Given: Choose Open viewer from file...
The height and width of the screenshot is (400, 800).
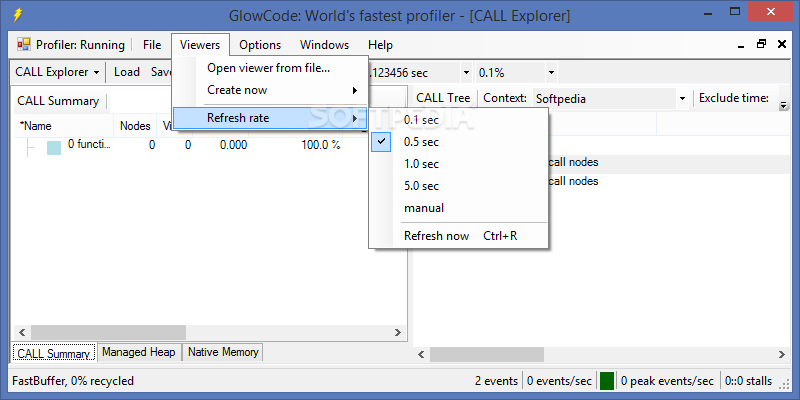Looking at the screenshot, I should [x=269, y=68].
